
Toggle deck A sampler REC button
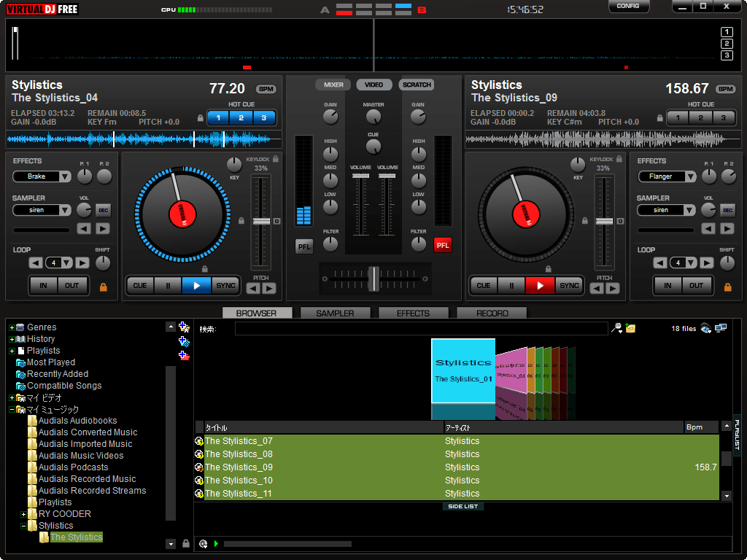click(104, 210)
